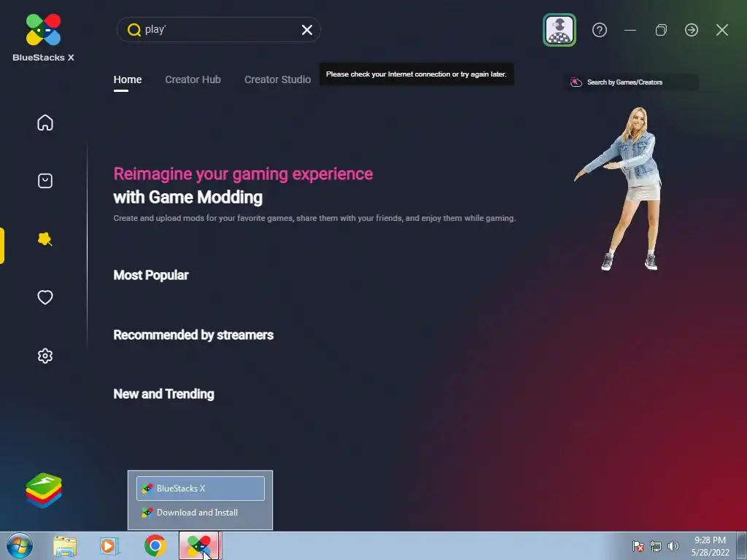The width and height of the screenshot is (747, 560).
Task: Select BlueStacks X in taskbar preview list
Action: pos(200,489)
